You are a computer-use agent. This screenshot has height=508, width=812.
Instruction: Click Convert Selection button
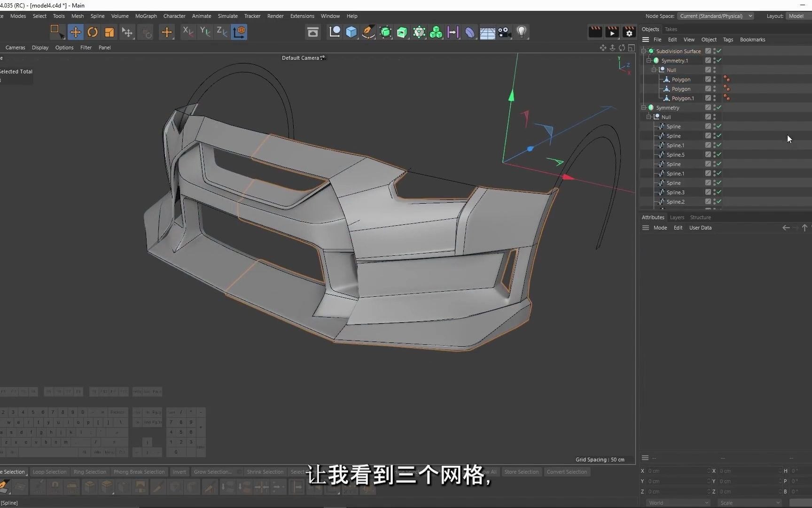click(x=567, y=472)
